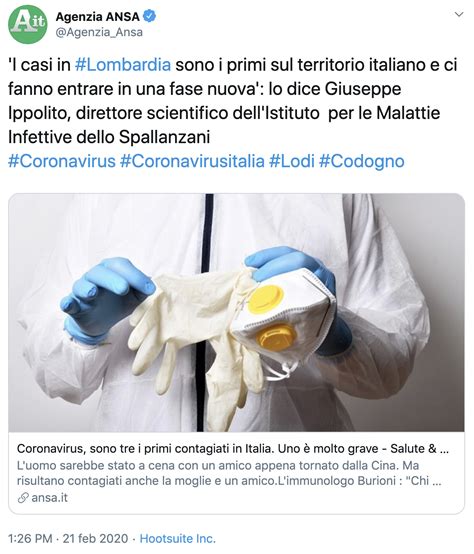Open the Agenzia ANSA display name
Image resolution: width=474 pixels, height=554 pixels.
(98, 17)
